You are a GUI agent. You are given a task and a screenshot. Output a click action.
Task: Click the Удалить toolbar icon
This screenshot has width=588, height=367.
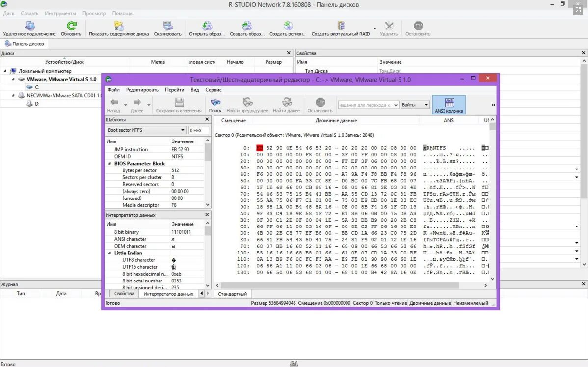pos(389,26)
